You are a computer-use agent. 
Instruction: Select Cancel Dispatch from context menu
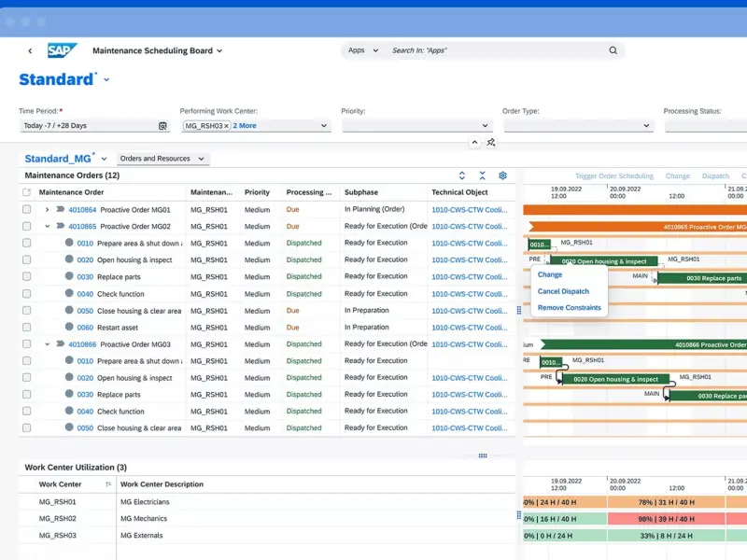pyautogui.click(x=563, y=291)
